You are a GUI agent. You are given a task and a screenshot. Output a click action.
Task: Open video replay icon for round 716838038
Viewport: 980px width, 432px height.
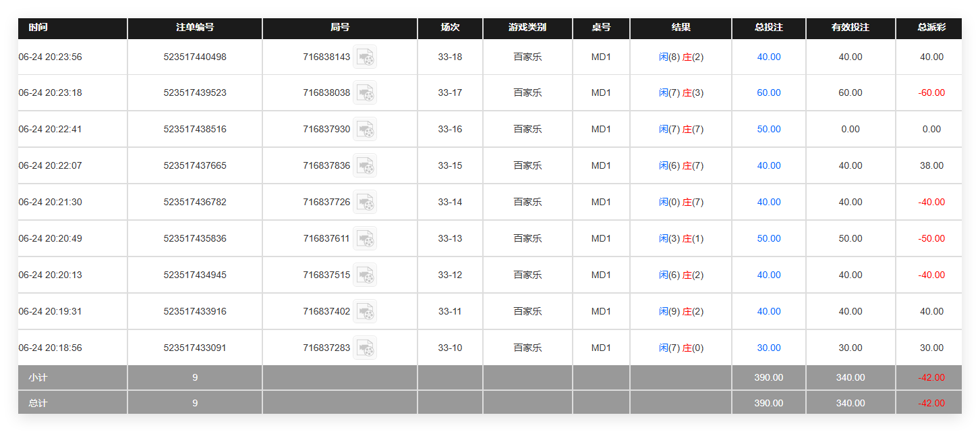point(365,92)
